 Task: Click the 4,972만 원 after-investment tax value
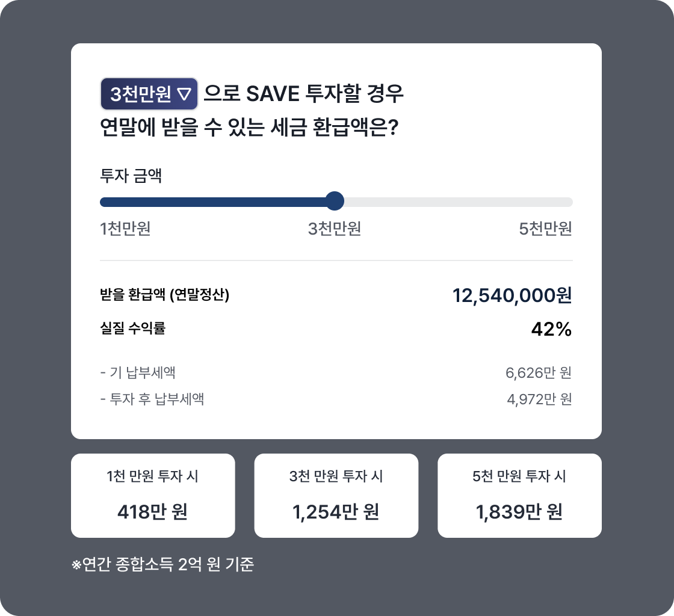click(539, 399)
